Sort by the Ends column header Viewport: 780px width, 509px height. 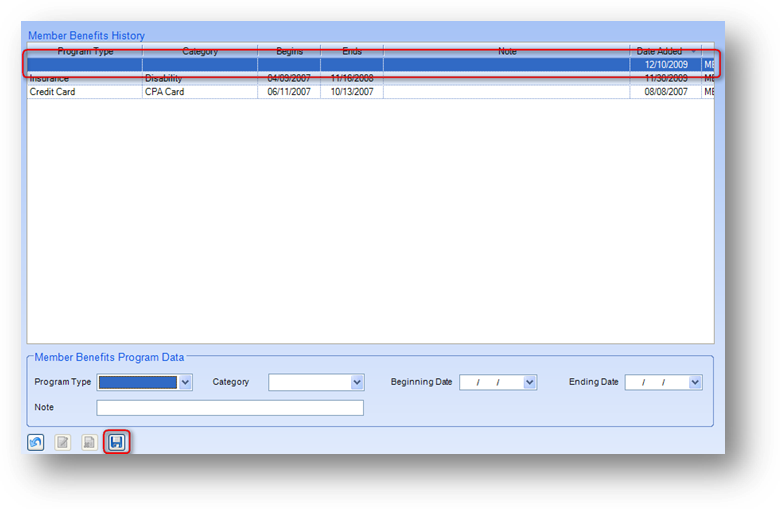[x=352, y=51]
